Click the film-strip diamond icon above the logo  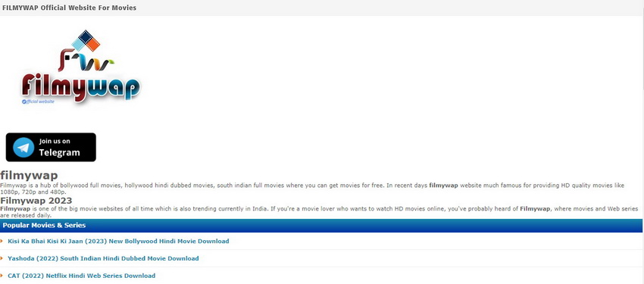(x=86, y=40)
